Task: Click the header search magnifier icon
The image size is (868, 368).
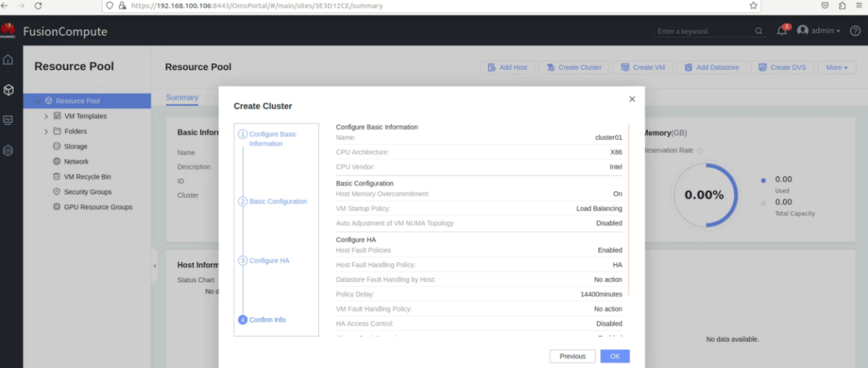Action: click(x=759, y=31)
